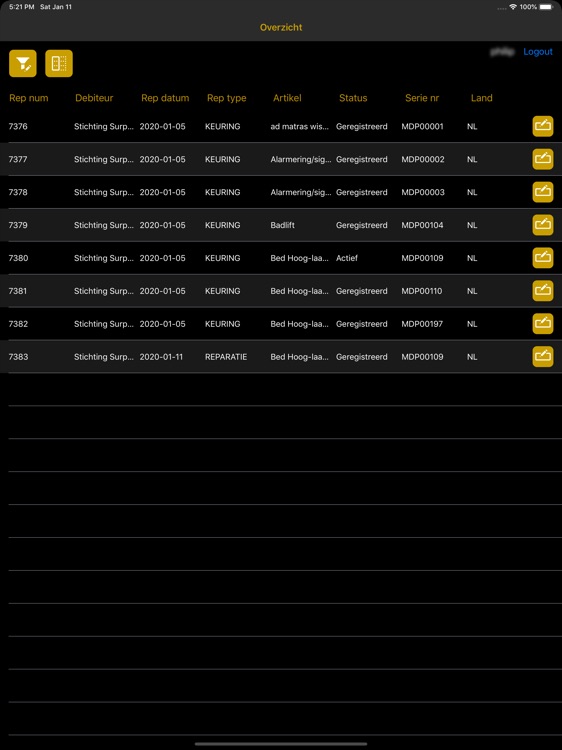Click the battery indicator in status bar
The image size is (562, 750).
click(x=546, y=7)
